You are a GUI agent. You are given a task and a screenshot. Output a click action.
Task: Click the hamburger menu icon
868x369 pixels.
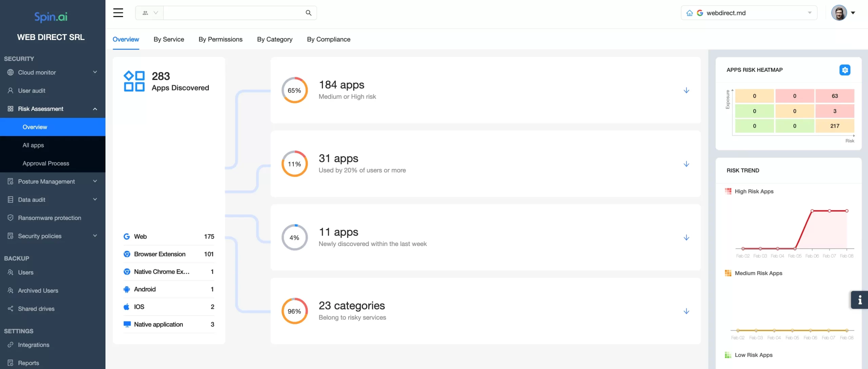pyautogui.click(x=118, y=13)
